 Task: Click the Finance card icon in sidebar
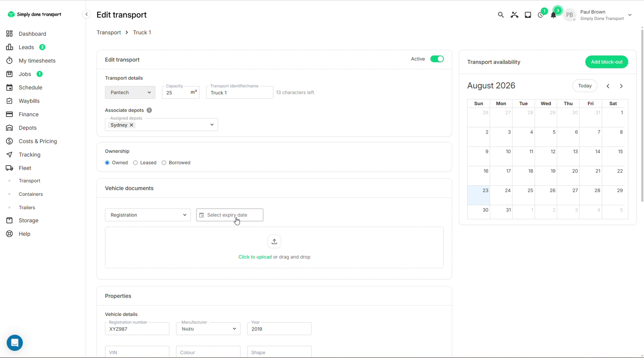(10, 114)
